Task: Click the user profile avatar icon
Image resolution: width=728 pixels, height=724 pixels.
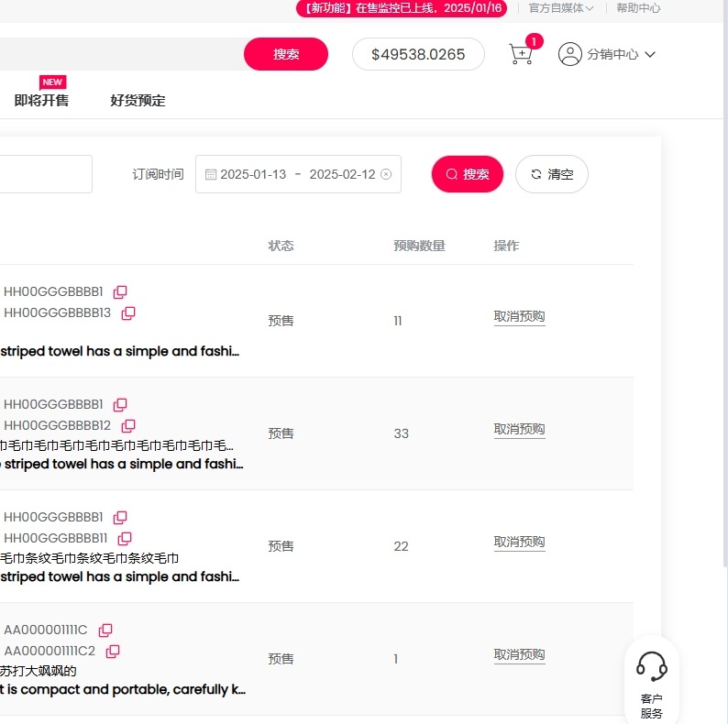Action: pyautogui.click(x=569, y=54)
